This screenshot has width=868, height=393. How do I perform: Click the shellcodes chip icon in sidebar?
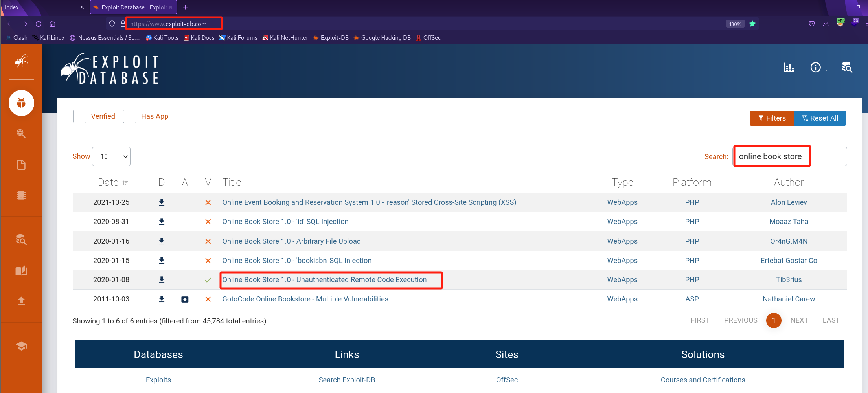[x=21, y=195]
